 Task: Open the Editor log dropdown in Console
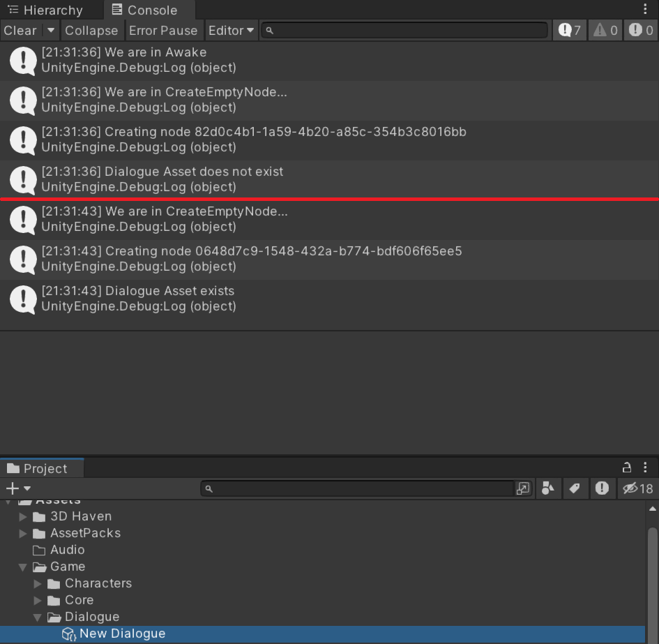pyautogui.click(x=231, y=30)
